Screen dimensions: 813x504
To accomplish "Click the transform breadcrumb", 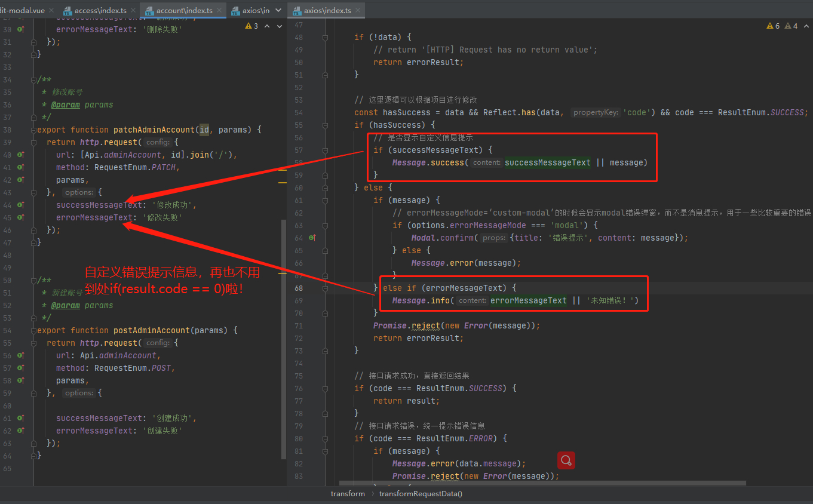I will [x=348, y=494].
